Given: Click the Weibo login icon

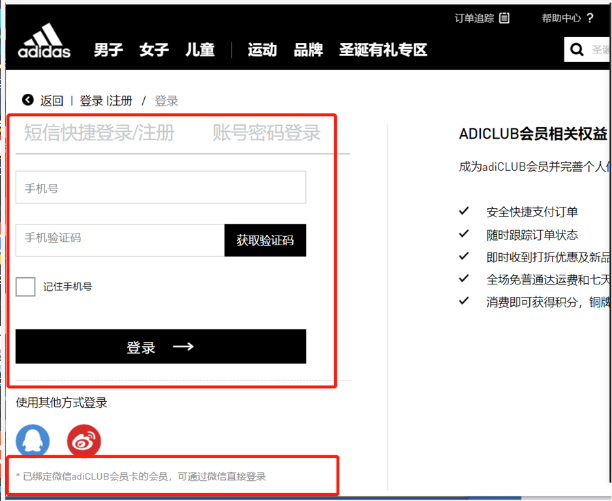Looking at the screenshot, I should tap(84, 440).
